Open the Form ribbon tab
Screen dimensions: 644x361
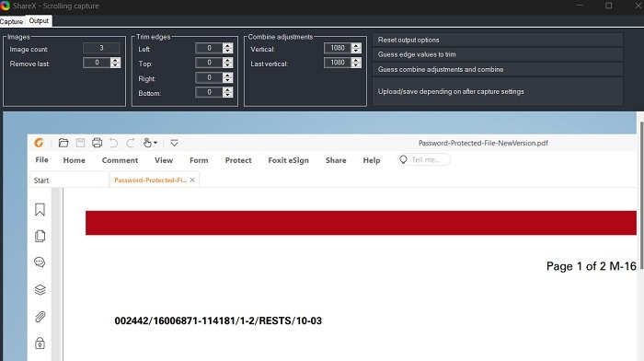click(199, 160)
